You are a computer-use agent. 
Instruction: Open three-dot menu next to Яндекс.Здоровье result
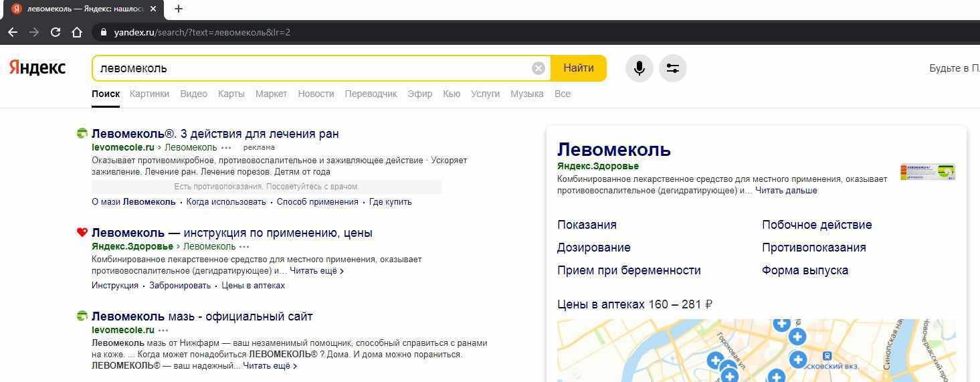pyautogui.click(x=244, y=247)
